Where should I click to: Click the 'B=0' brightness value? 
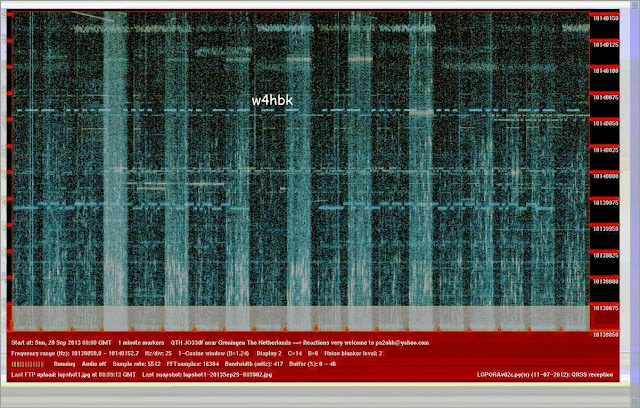pyautogui.click(x=313, y=353)
